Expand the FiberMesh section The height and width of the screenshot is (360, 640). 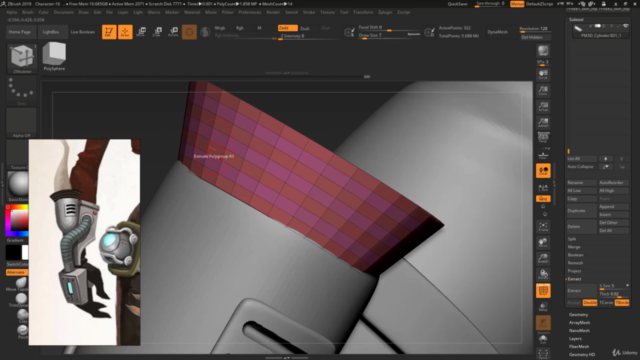[579, 347]
